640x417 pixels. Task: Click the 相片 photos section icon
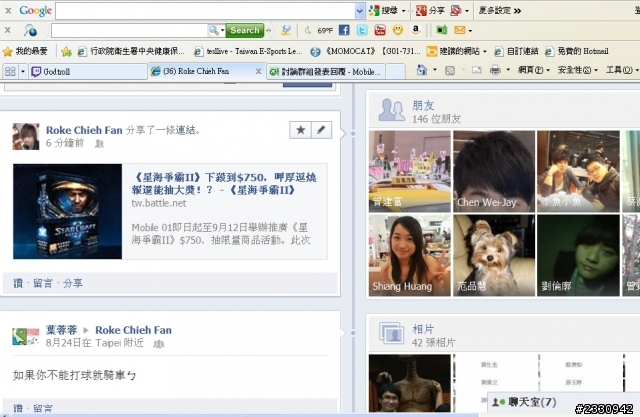coord(391,334)
